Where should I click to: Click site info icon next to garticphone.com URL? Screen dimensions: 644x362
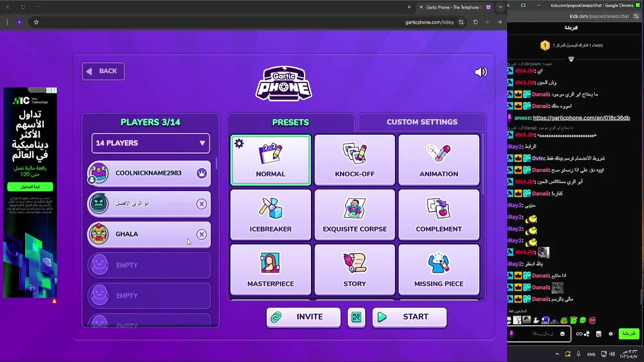click(x=461, y=22)
